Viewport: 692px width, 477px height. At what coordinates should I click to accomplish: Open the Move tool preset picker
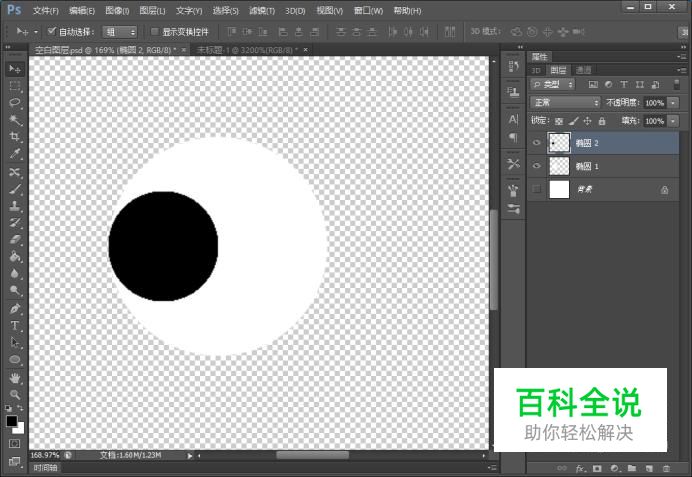click(x=36, y=32)
